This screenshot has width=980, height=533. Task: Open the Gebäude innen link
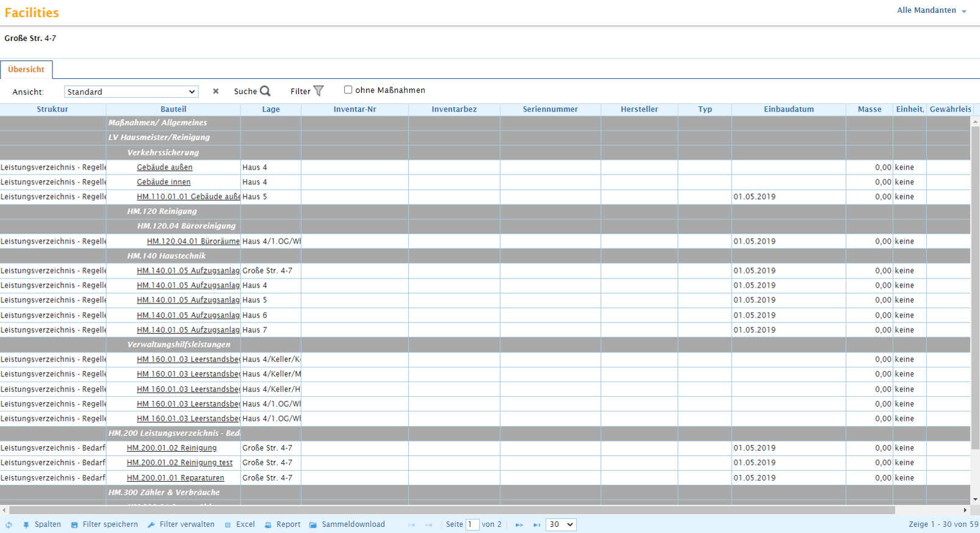164,182
